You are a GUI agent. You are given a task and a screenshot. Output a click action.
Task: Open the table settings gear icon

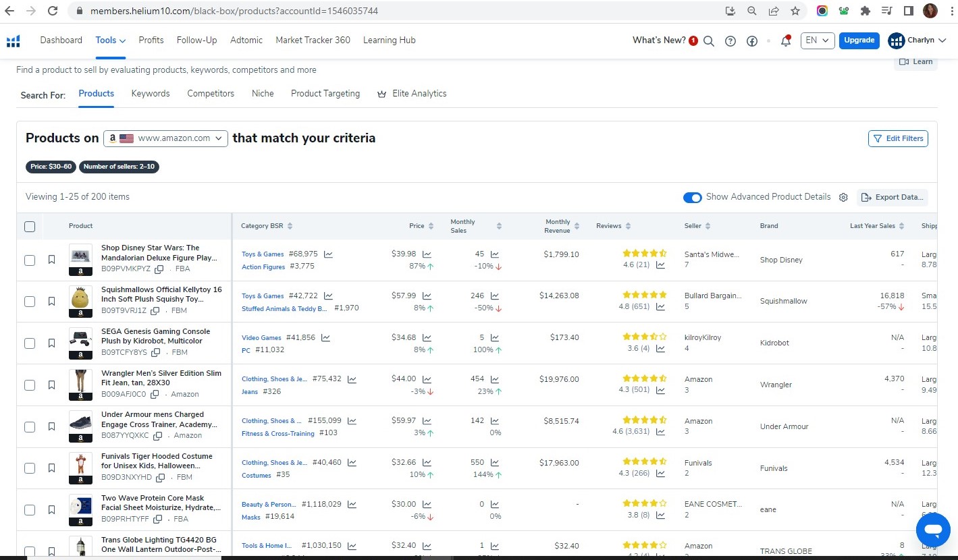(x=843, y=197)
